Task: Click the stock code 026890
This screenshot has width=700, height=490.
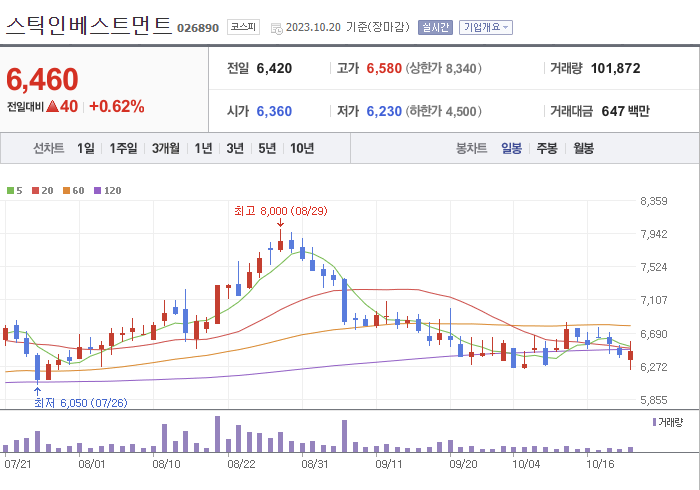Action: [198, 28]
